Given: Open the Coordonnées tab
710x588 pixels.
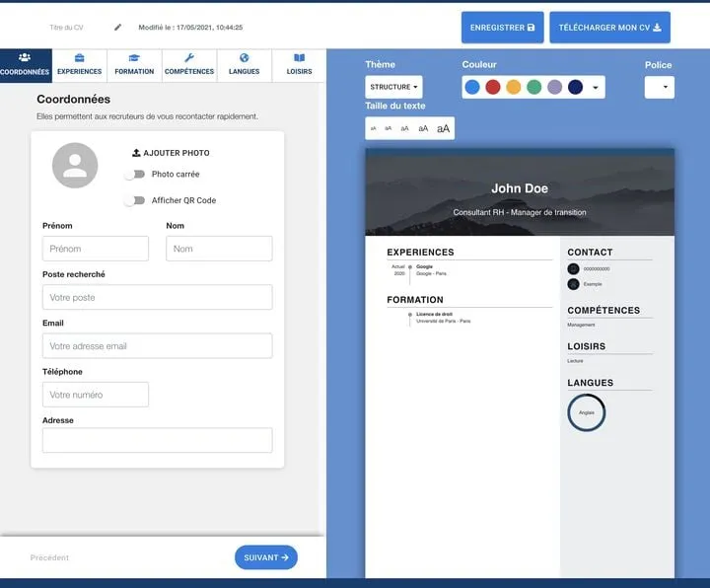Looking at the screenshot, I should pyautogui.click(x=25, y=65).
